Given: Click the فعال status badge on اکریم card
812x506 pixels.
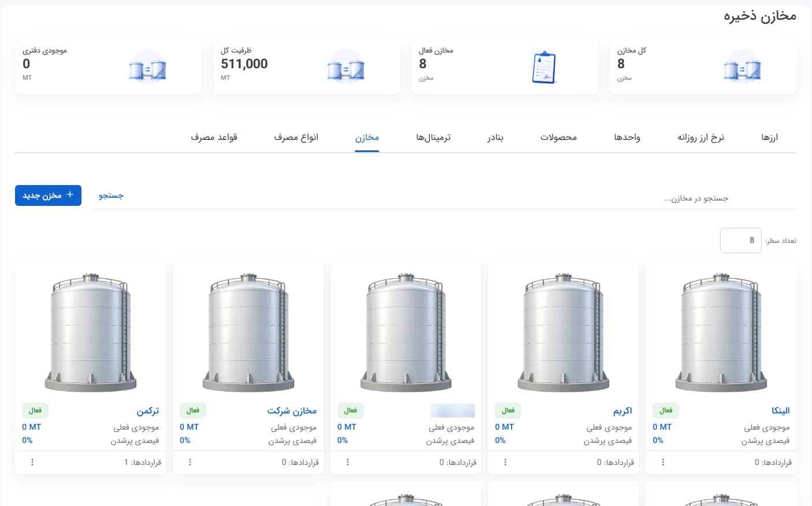Looking at the screenshot, I should click(508, 411).
